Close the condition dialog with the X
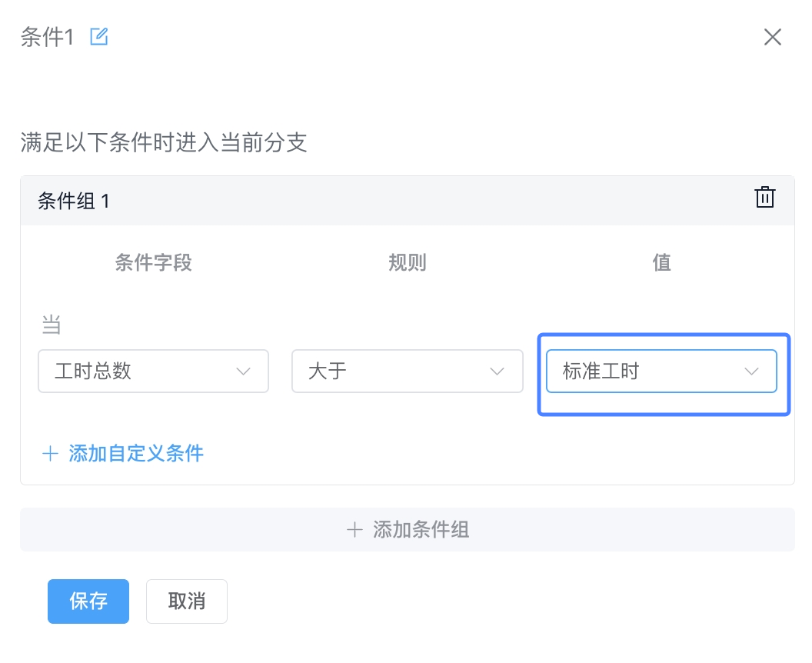 coord(773,37)
